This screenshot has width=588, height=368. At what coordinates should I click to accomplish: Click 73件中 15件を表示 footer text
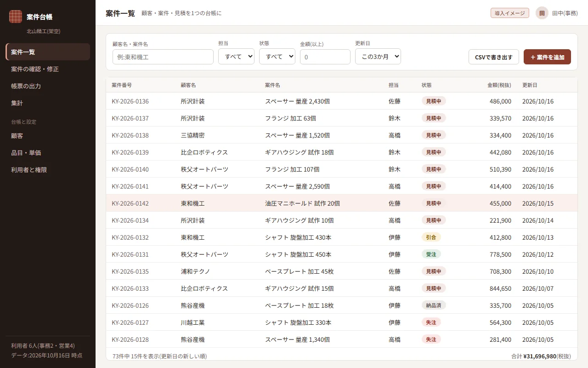pyautogui.click(x=160, y=356)
